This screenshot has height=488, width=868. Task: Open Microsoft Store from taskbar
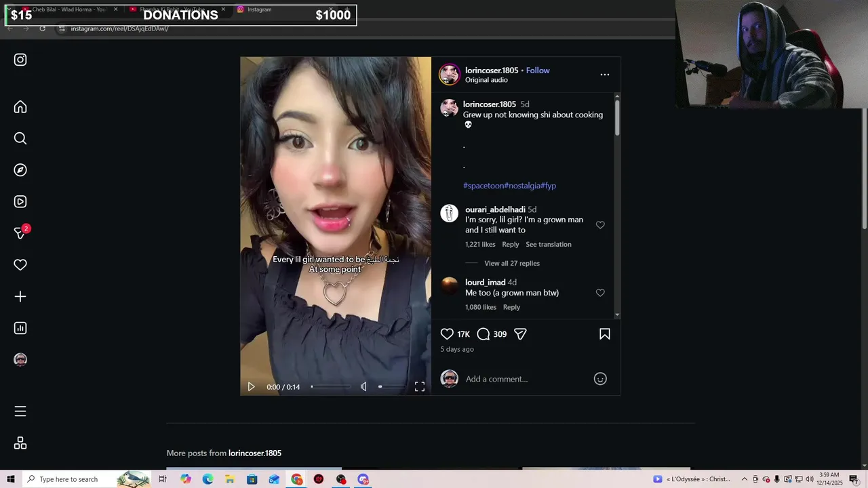(252, 479)
